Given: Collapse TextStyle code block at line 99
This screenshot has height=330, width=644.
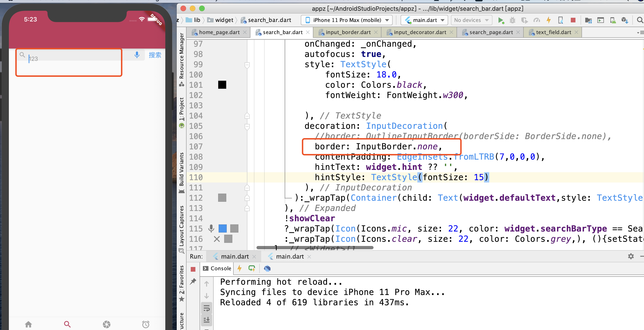Looking at the screenshot, I should [247, 65].
